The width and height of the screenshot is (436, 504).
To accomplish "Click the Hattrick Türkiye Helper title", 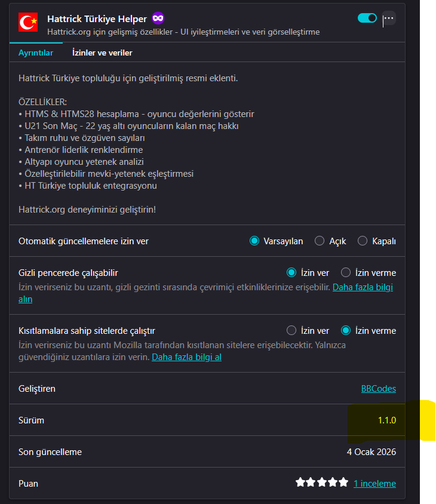I will [97, 19].
